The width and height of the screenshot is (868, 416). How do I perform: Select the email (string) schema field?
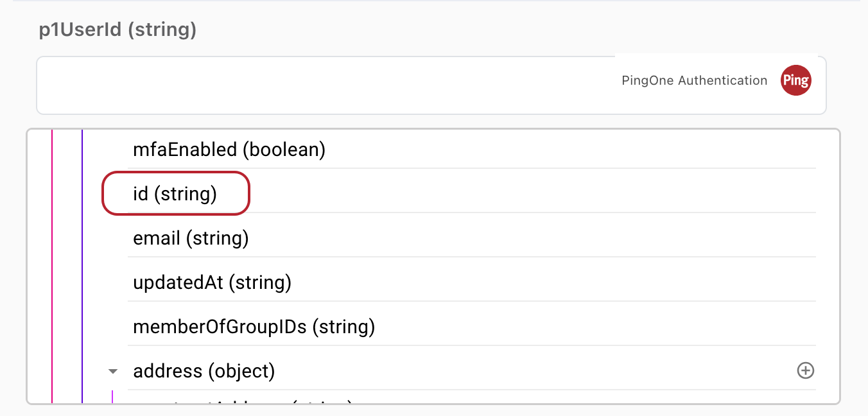(x=191, y=238)
